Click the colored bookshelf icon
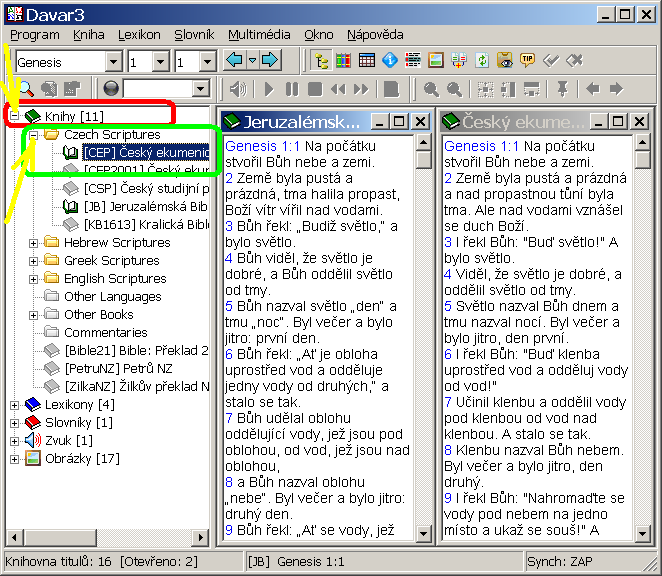 343,61
